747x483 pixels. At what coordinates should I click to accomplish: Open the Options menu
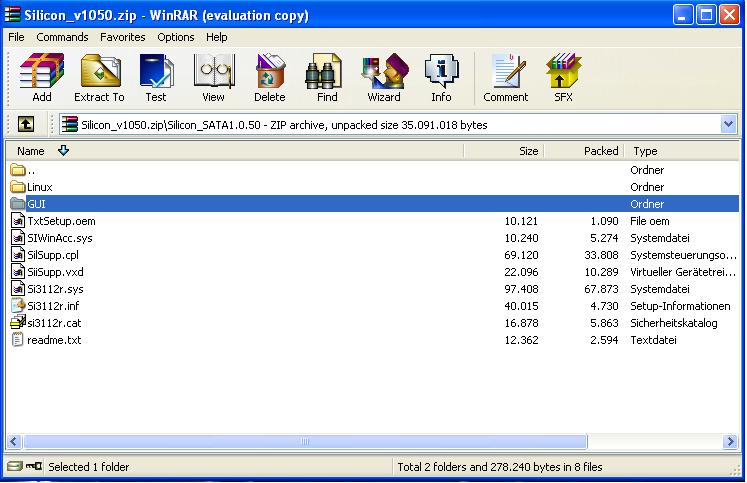tap(176, 37)
